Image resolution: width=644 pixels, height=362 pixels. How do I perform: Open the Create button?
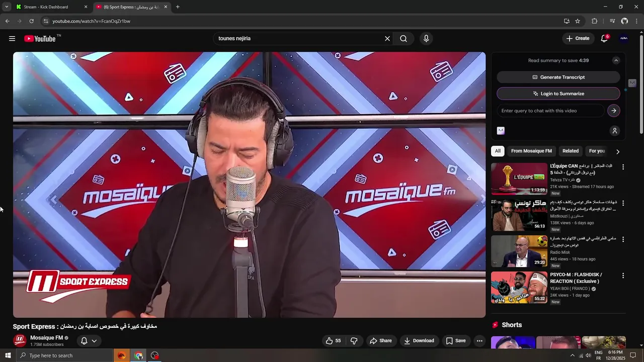coord(578,39)
